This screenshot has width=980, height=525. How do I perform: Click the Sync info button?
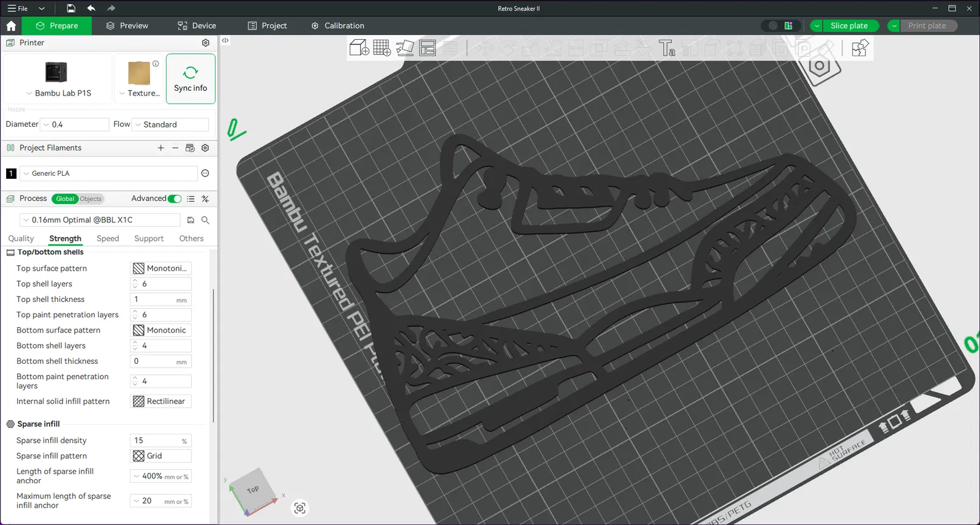[190, 79]
